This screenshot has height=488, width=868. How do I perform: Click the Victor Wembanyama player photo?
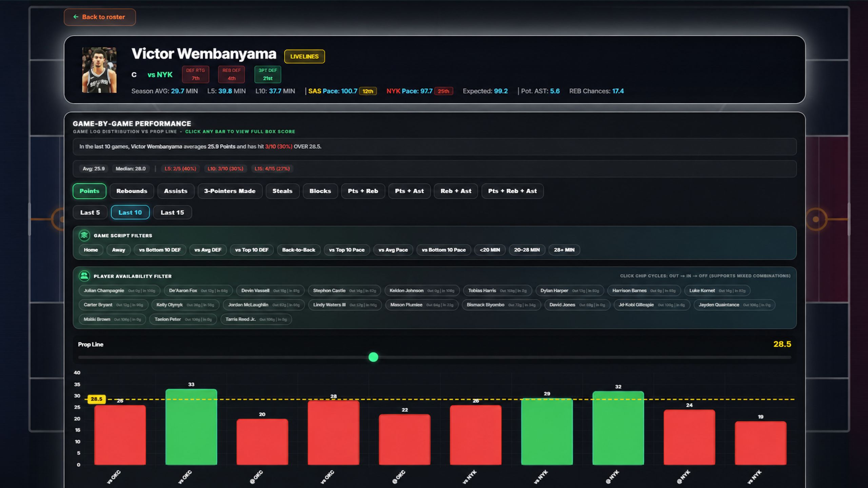pos(99,70)
